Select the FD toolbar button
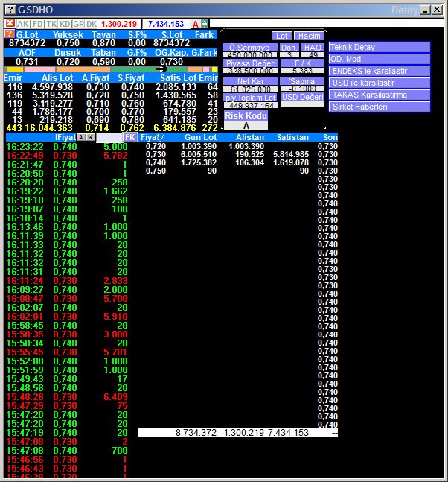The height and width of the screenshot is (482, 448). point(38,24)
